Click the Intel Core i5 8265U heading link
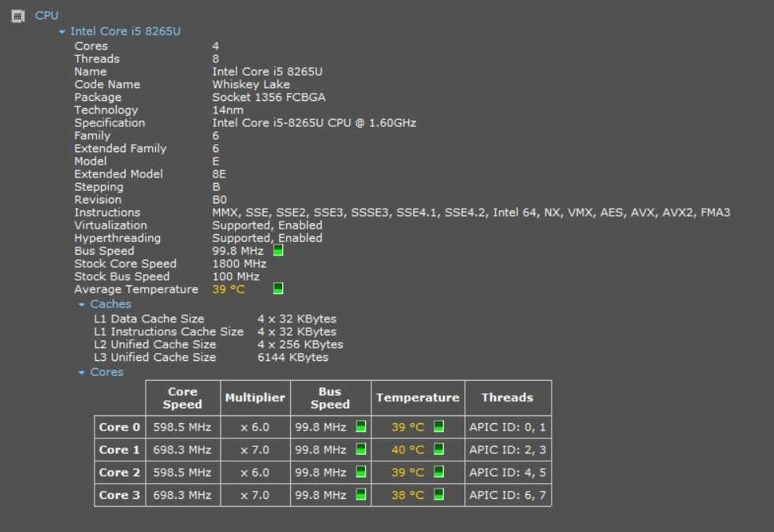This screenshot has height=532, width=774. [125, 32]
